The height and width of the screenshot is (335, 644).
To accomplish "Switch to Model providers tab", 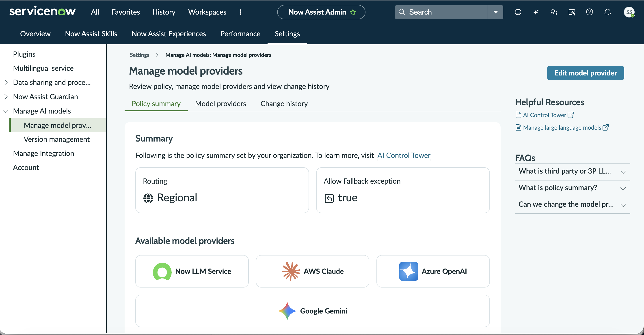I will click(220, 103).
